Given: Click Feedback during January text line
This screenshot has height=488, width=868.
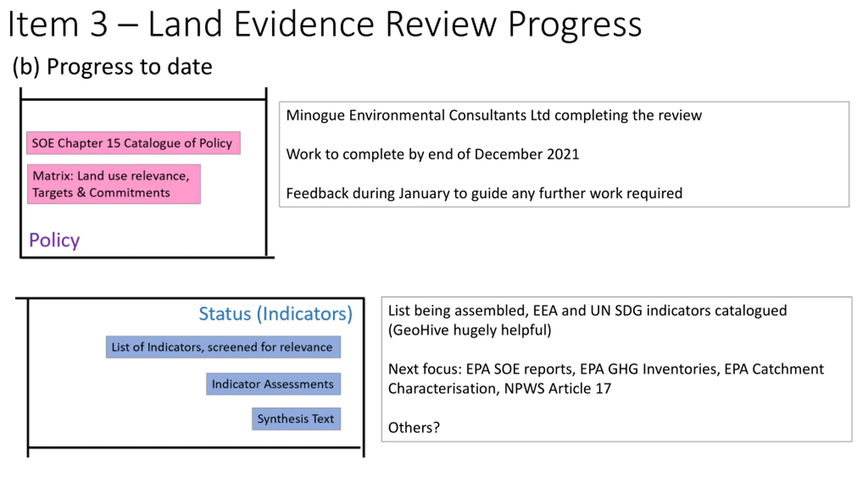Looking at the screenshot, I should [484, 194].
